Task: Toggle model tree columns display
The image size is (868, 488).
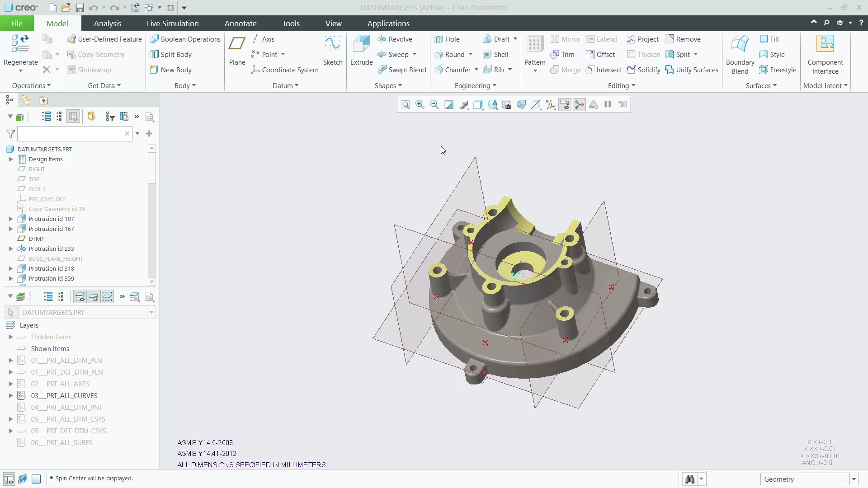Action: pos(73,117)
